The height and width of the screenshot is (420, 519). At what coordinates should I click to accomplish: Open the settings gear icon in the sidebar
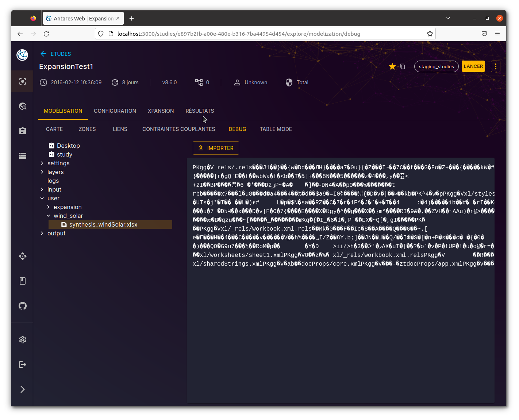[23, 339]
